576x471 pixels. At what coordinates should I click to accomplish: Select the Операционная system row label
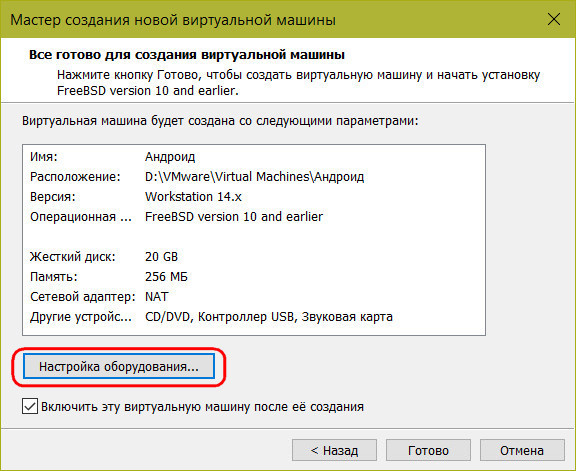(x=81, y=217)
